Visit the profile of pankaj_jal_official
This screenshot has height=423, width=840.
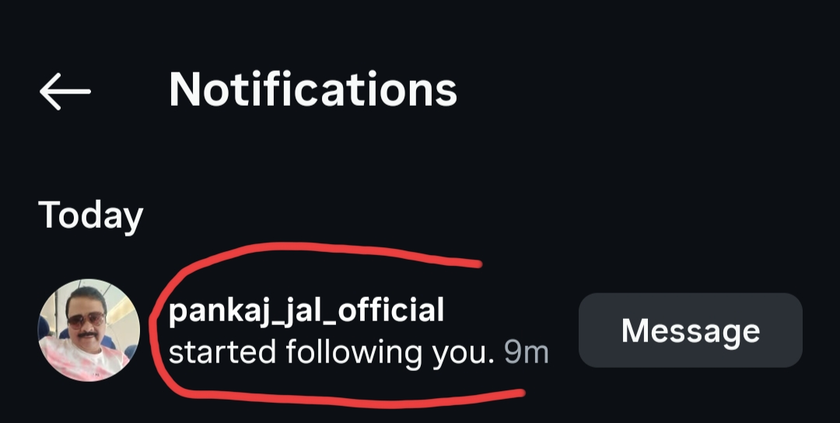305,310
